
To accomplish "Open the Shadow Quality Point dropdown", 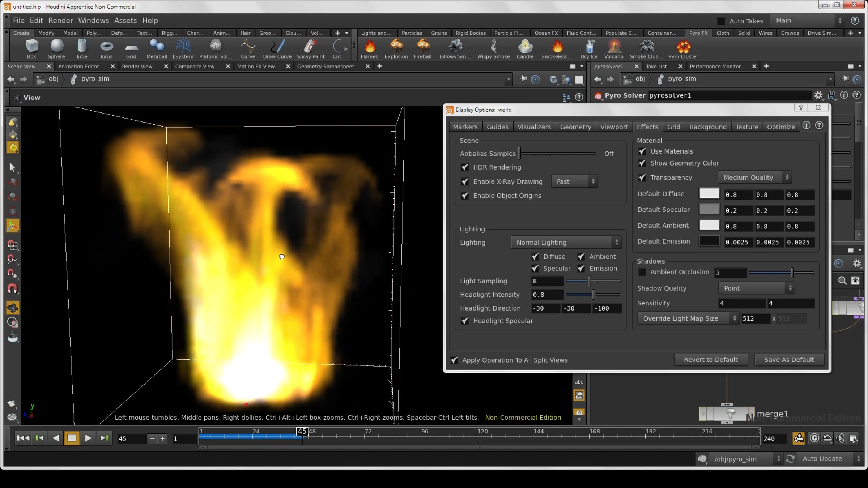I will click(x=757, y=288).
